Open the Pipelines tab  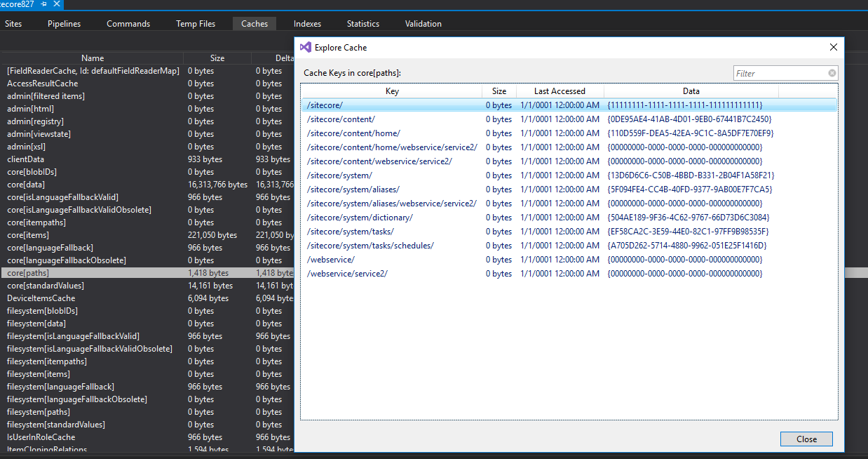pyautogui.click(x=64, y=23)
